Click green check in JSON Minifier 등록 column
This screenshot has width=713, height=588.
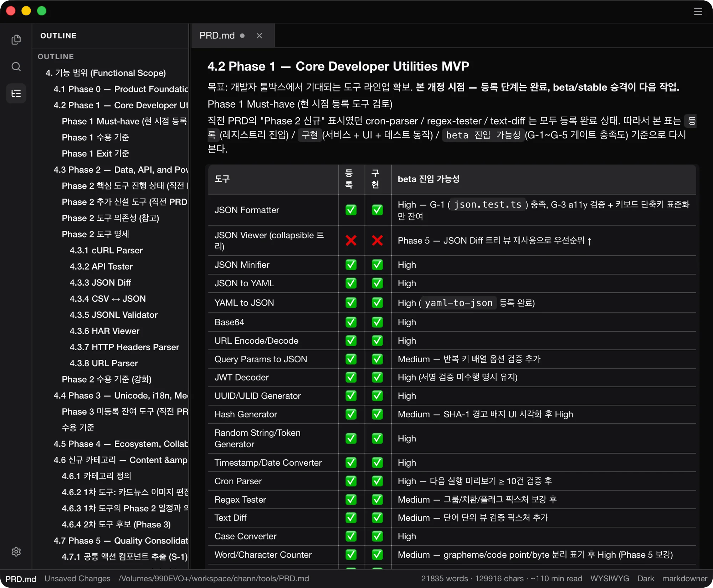pyautogui.click(x=351, y=265)
